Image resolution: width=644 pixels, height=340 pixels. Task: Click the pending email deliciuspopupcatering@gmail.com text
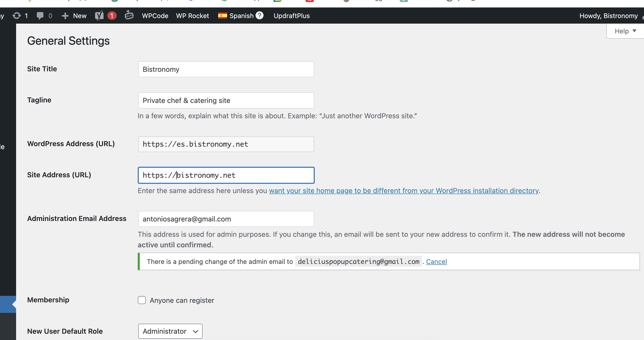pos(358,262)
